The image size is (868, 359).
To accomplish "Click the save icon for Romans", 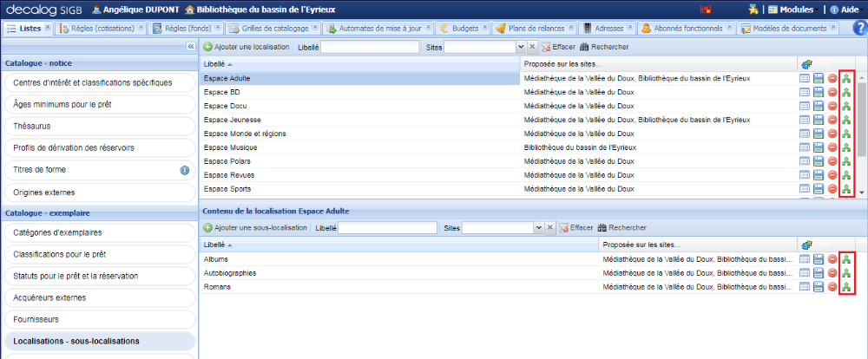I will pyautogui.click(x=819, y=287).
